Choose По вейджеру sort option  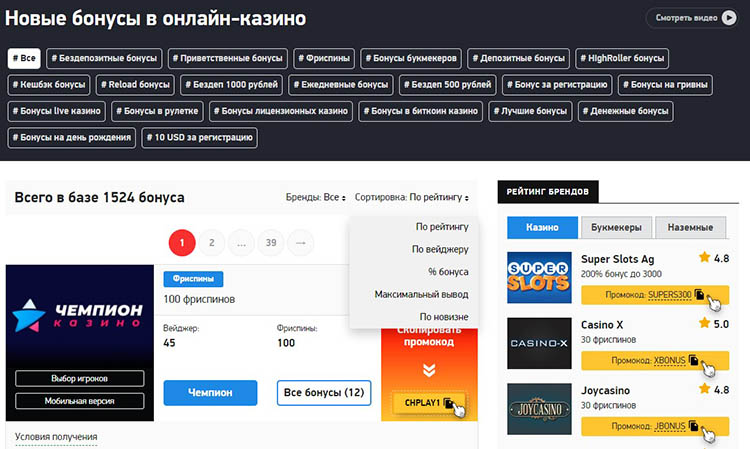(440, 249)
